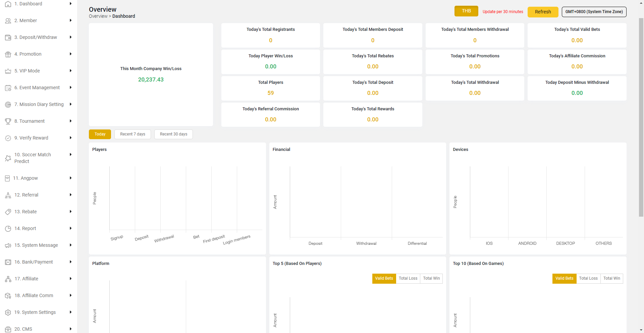Toggle Valid Bets in Top 5 panel
644x333 pixels.
click(x=384, y=278)
